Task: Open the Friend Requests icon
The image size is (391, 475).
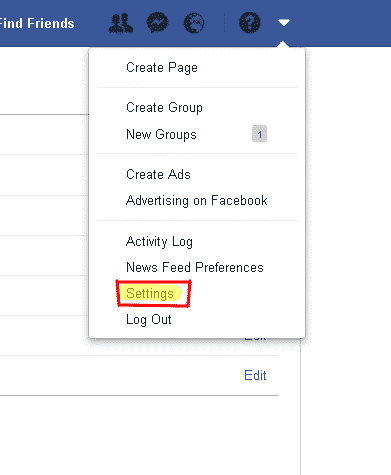Action: 121,23
